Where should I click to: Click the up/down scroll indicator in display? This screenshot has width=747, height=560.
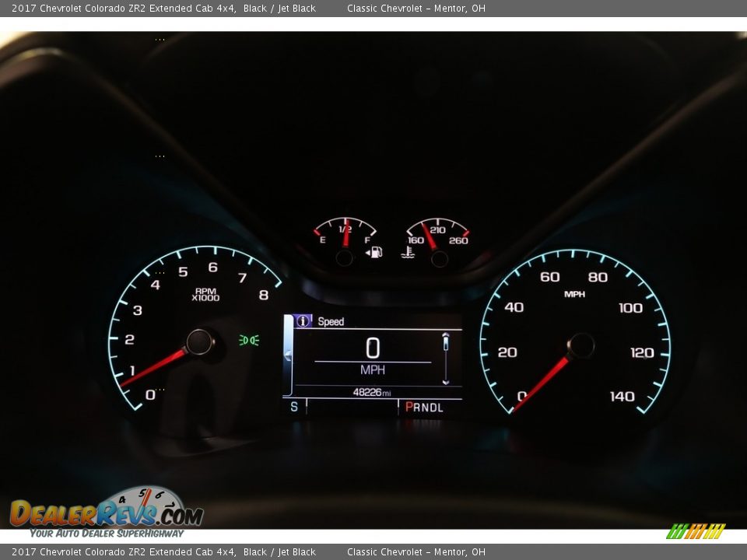tap(445, 359)
